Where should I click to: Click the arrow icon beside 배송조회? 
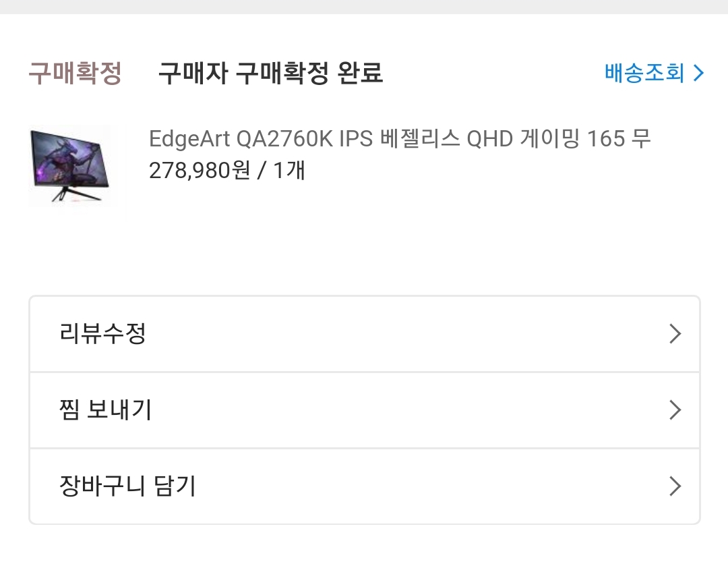coord(698,73)
